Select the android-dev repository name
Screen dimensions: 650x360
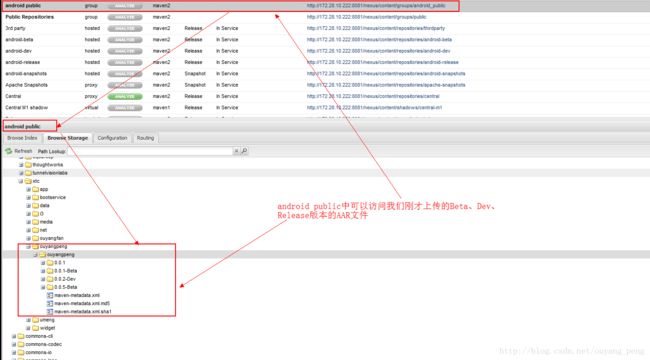tap(18, 51)
